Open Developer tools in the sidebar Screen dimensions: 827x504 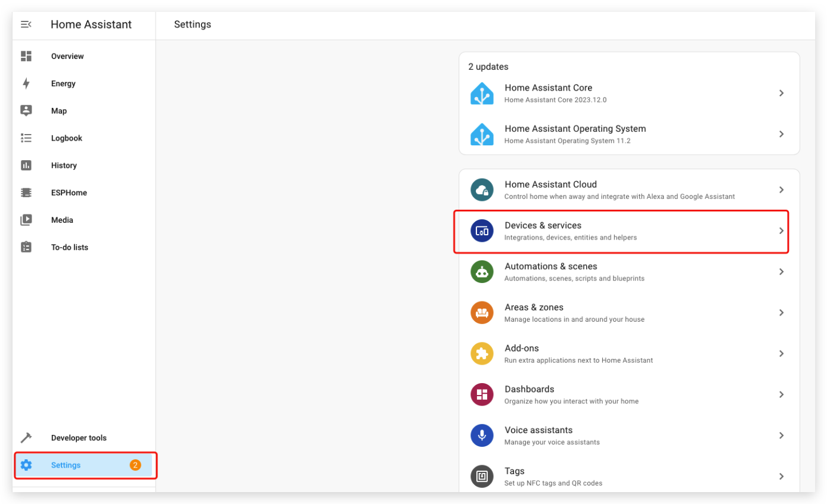pyautogui.click(x=83, y=438)
